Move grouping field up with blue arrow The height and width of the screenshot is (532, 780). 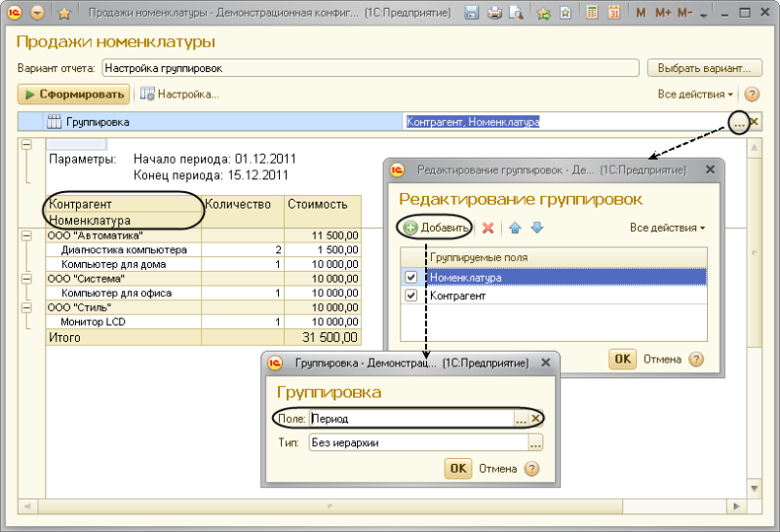[516, 228]
